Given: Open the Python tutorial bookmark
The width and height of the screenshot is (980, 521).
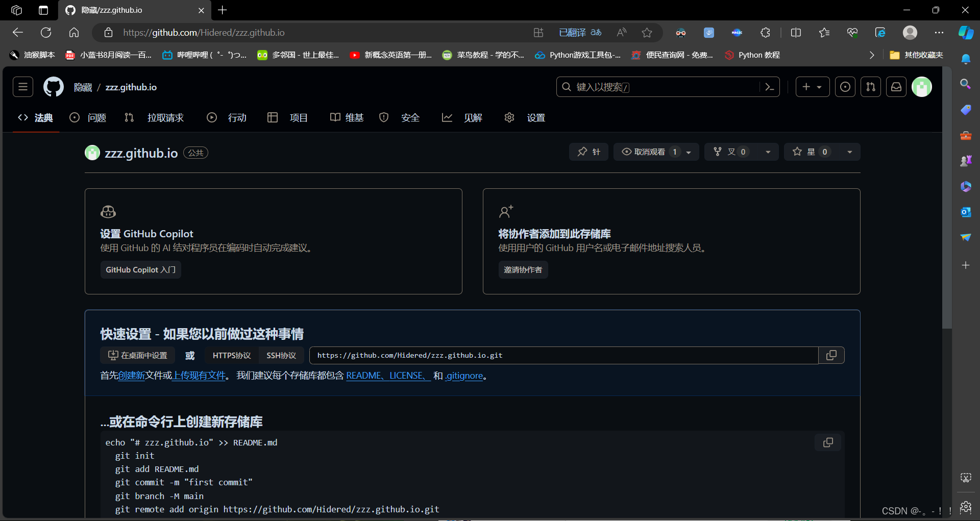Looking at the screenshot, I should tap(752, 55).
